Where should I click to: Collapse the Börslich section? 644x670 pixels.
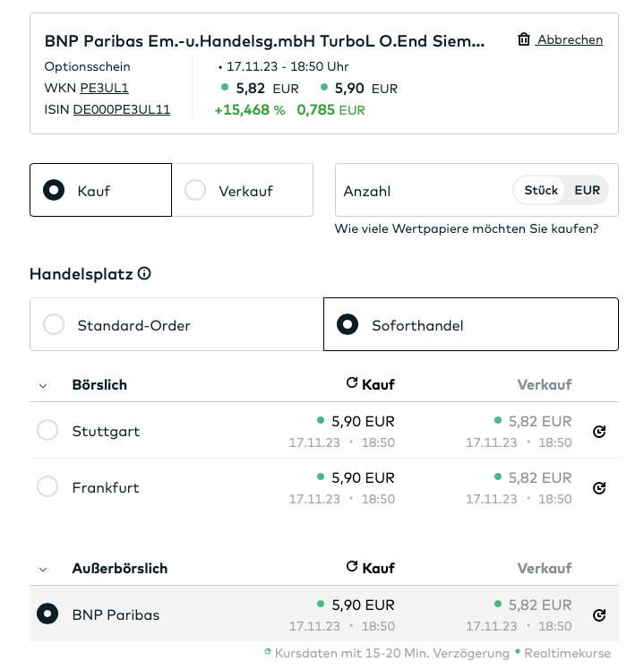point(42,385)
